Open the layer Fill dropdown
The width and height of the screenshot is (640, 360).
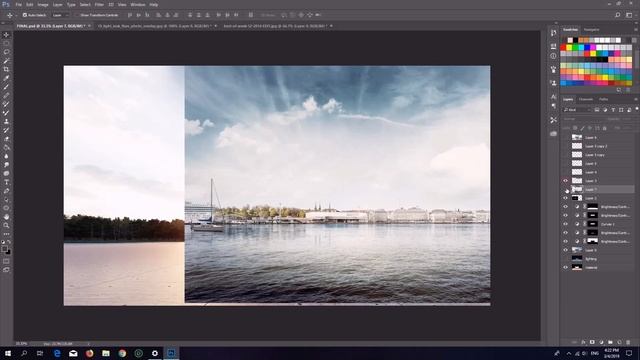(629, 128)
